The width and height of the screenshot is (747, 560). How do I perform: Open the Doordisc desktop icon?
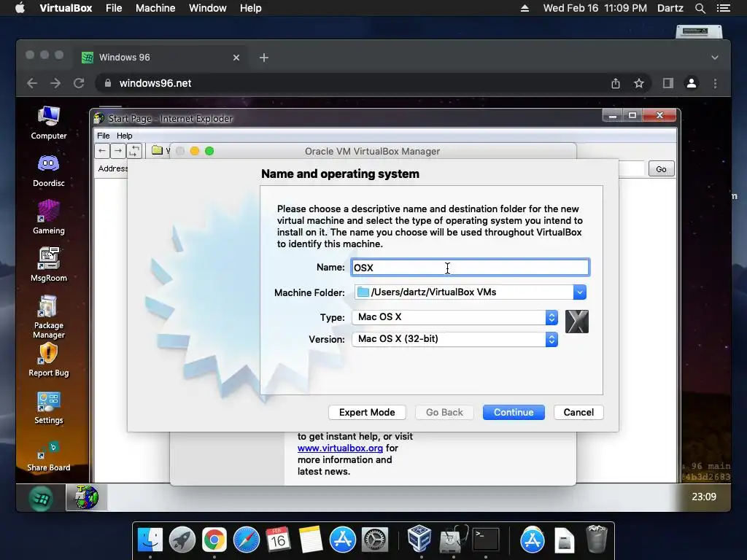[x=49, y=171]
